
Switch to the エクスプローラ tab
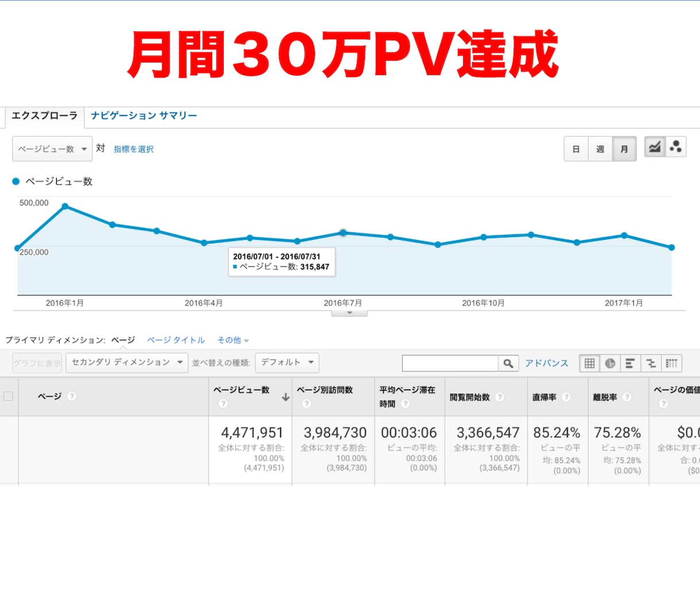45,116
